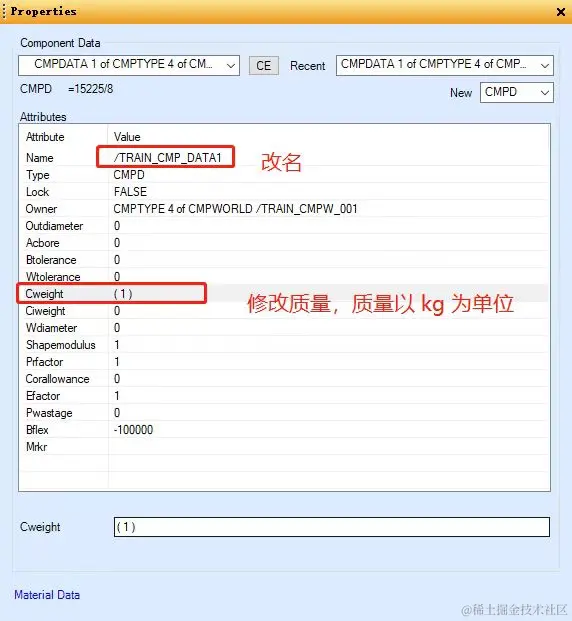
Task: Click the Value column header
Action: click(x=127, y=137)
